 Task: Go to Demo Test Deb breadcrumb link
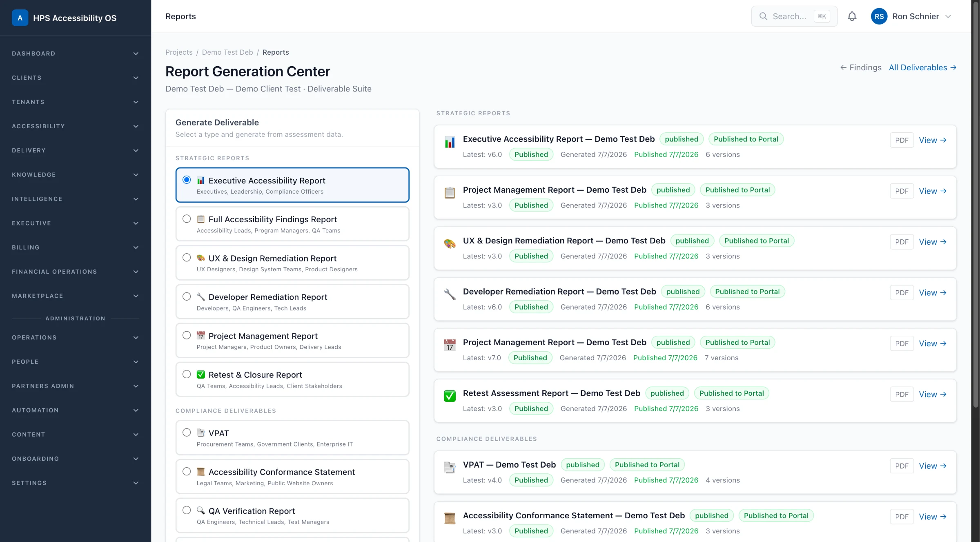point(227,52)
